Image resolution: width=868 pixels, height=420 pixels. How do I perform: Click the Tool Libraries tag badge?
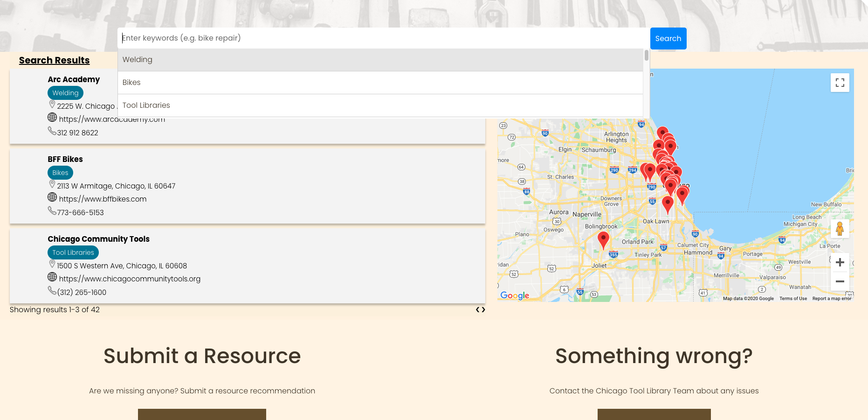coord(73,252)
